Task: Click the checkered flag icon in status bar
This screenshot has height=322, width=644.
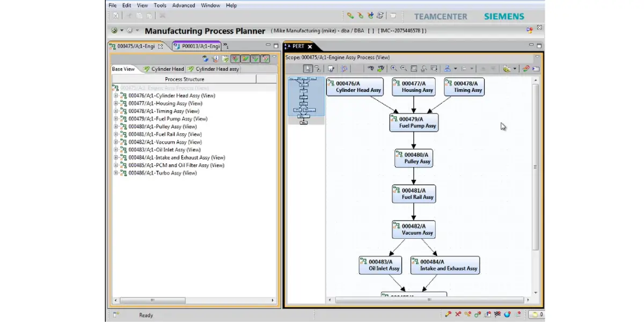Action: 497,314
